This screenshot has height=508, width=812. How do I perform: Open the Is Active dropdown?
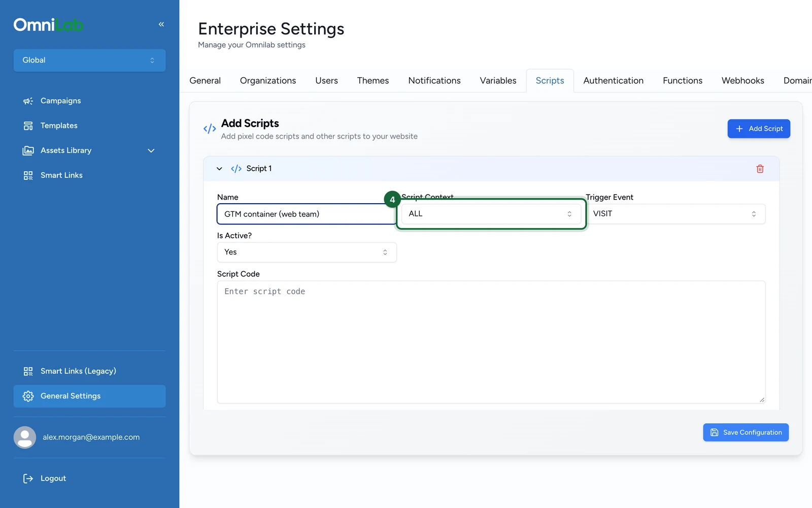(x=307, y=252)
